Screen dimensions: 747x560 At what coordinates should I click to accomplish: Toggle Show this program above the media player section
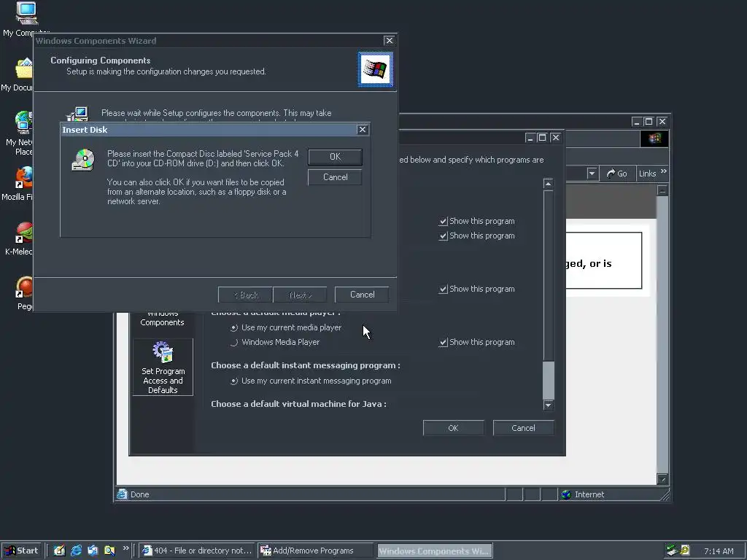[443, 289]
